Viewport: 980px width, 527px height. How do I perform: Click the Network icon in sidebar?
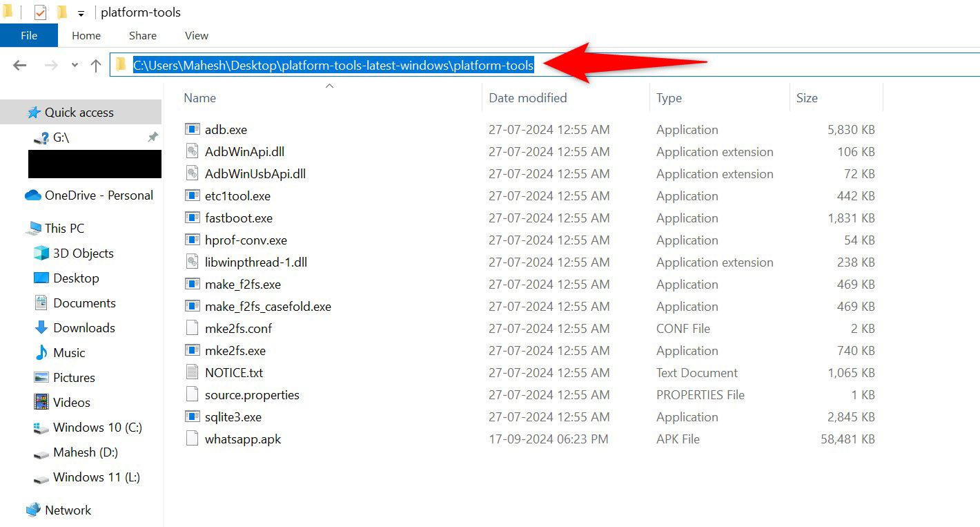tap(33, 510)
